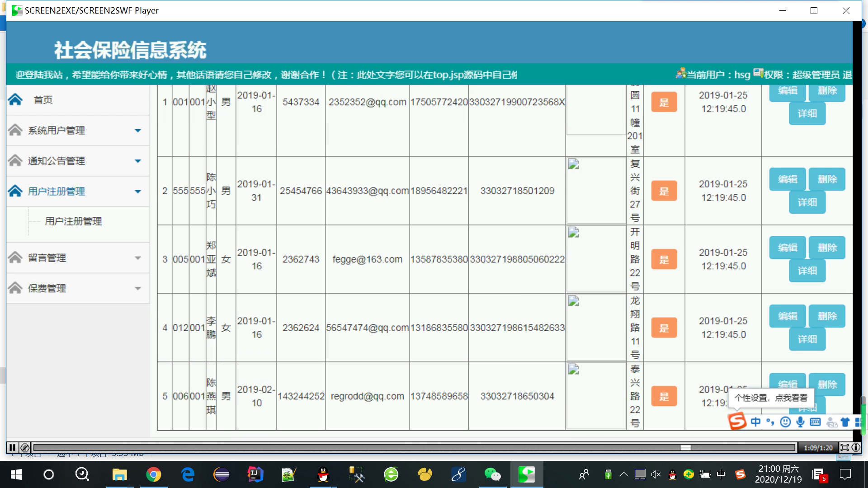Open 详细 for row 1 赵小型

tap(807, 113)
